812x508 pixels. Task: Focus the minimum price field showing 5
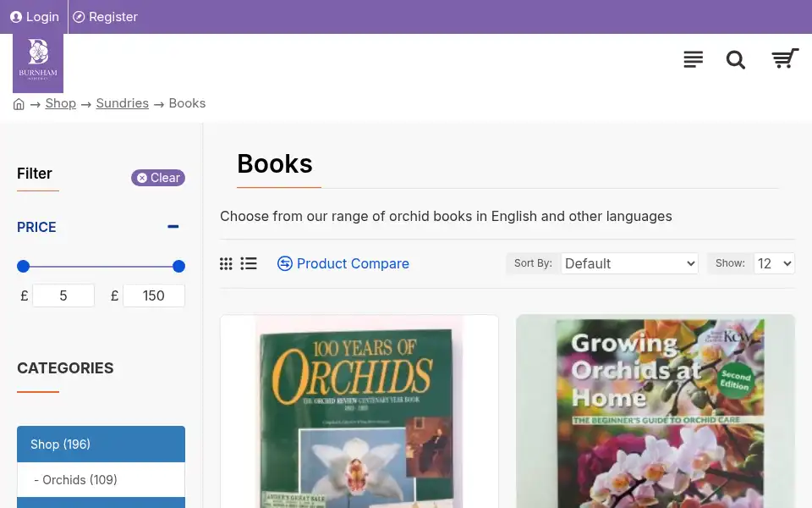[x=63, y=295]
